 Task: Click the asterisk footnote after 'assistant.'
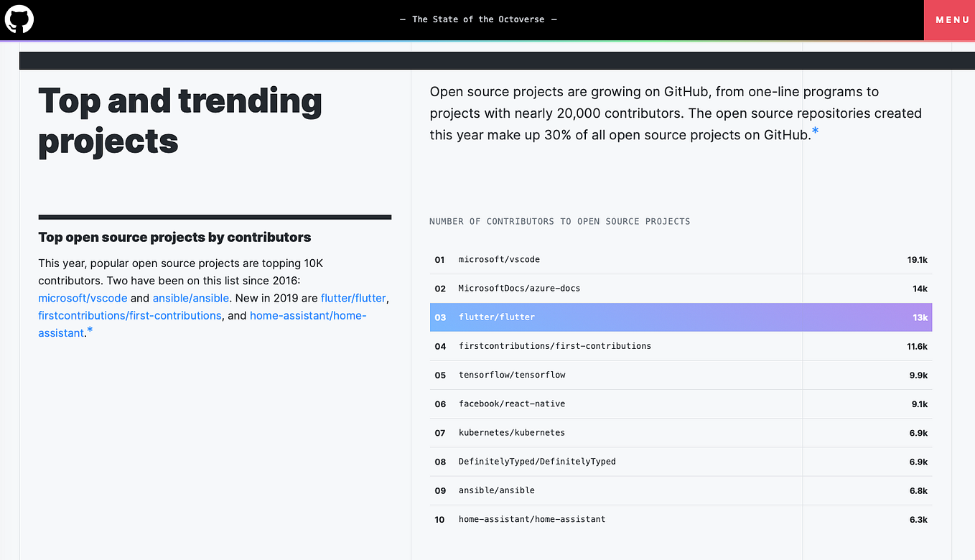pos(90,331)
